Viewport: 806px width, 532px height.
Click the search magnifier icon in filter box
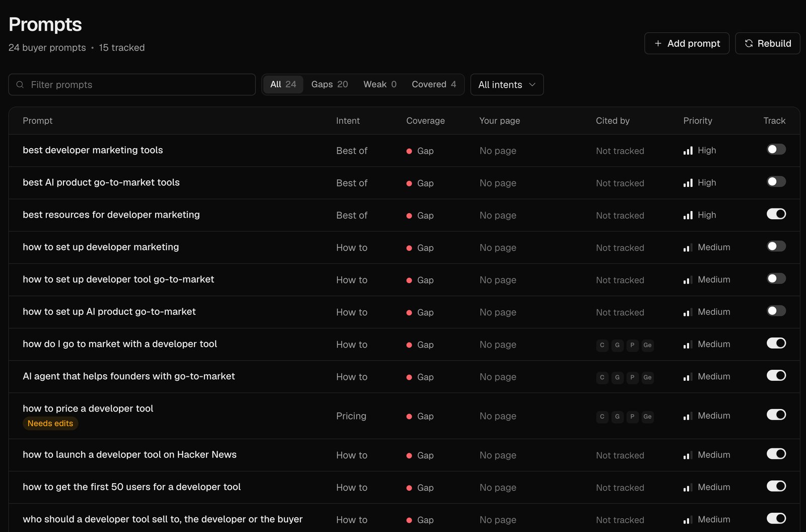click(x=20, y=85)
